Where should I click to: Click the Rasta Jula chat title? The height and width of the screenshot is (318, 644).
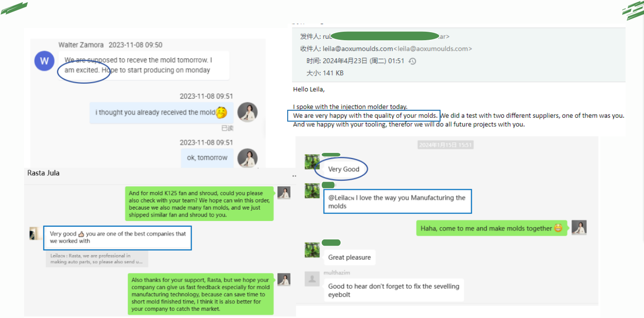[x=44, y=173]
